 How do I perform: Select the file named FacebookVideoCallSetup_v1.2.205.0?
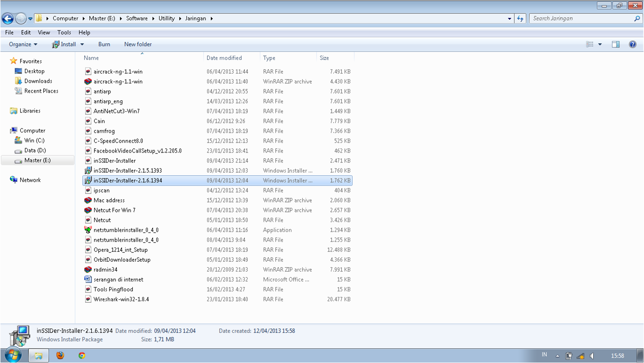point(137,151)
